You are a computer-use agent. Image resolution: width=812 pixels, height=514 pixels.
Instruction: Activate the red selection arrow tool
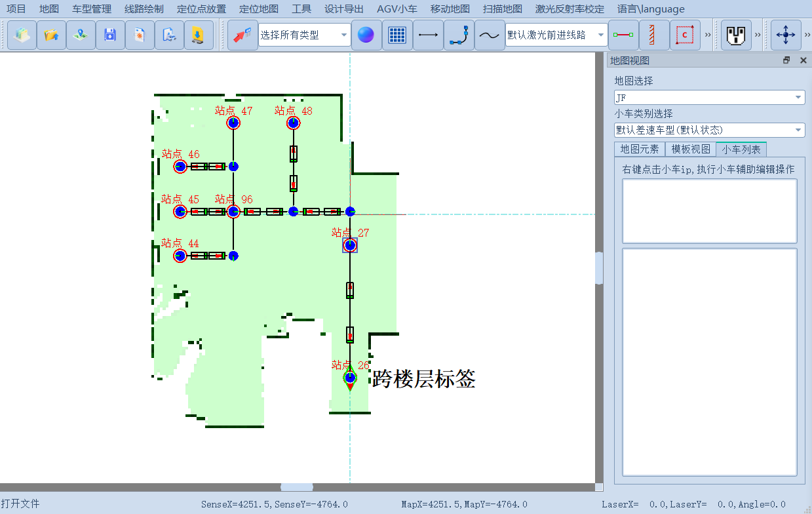pos(242,35)
